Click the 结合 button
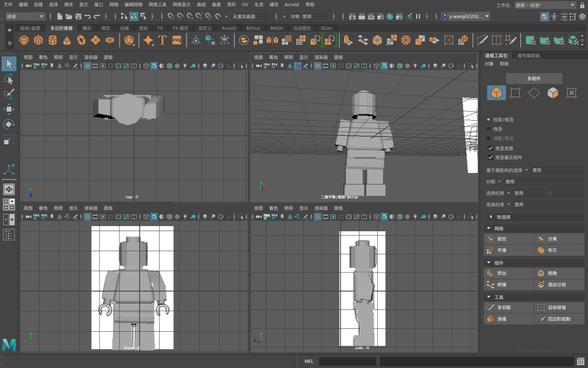 click(509, 239)
